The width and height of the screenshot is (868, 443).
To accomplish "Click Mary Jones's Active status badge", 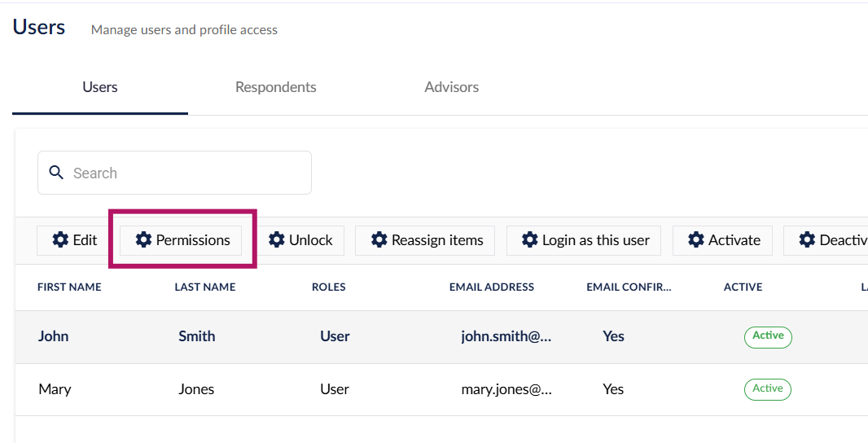I will (x=767, y=389).
